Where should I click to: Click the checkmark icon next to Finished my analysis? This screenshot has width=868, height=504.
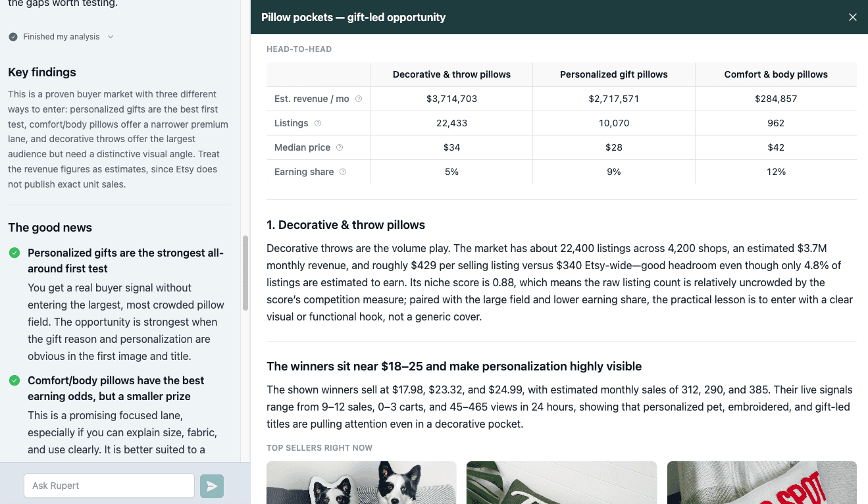click(13, 37)
